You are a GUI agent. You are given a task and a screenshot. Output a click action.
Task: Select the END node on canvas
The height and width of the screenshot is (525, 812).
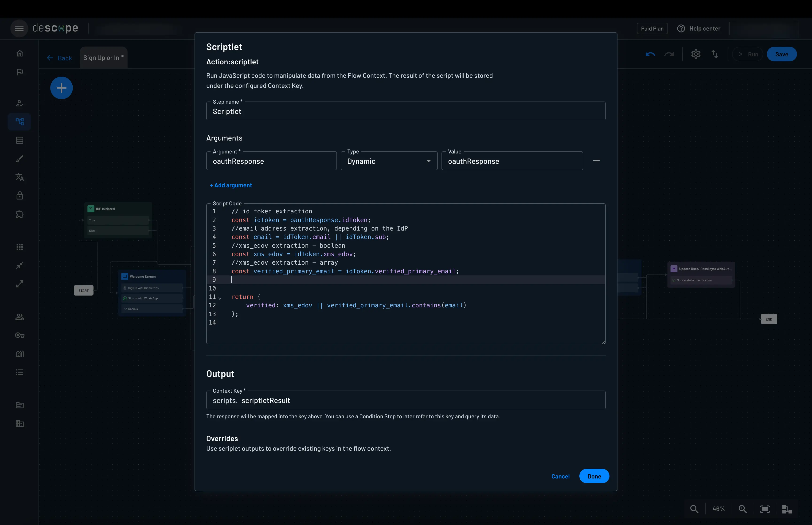[x=769, y=319]
